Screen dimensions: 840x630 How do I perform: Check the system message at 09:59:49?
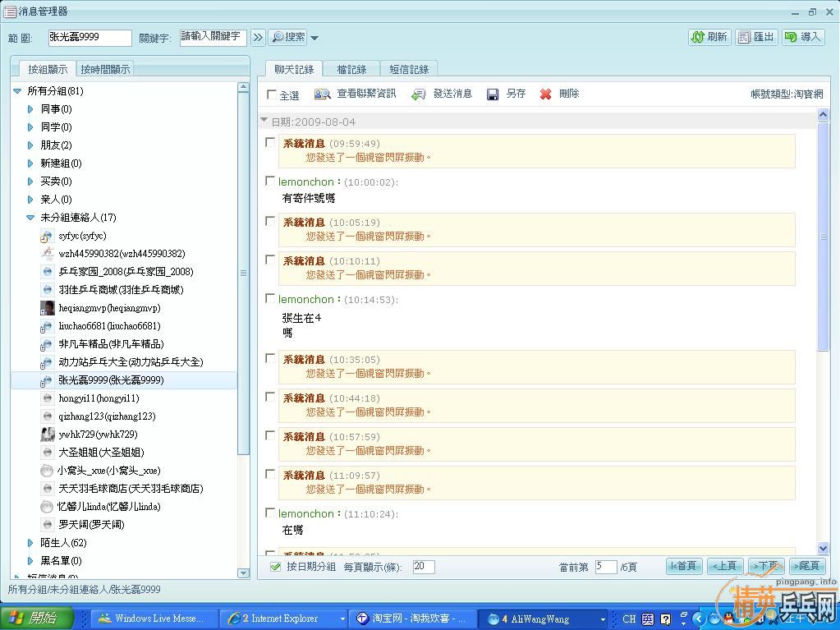[270, 142]
